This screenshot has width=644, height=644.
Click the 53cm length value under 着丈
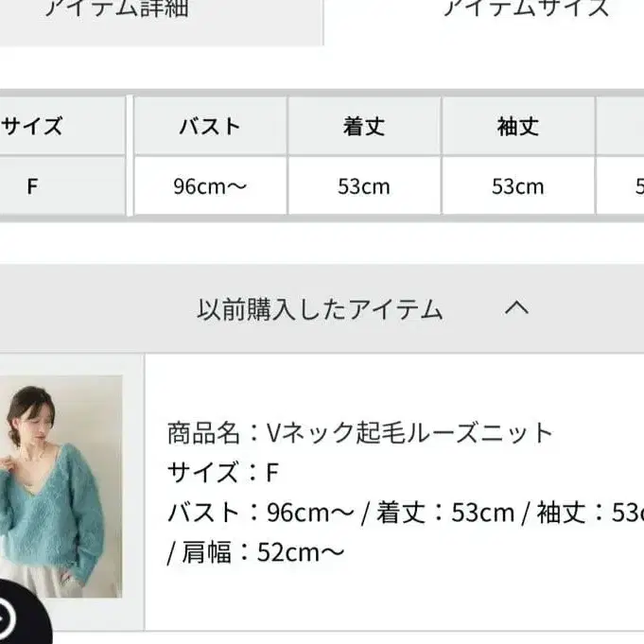pos(364,186)
